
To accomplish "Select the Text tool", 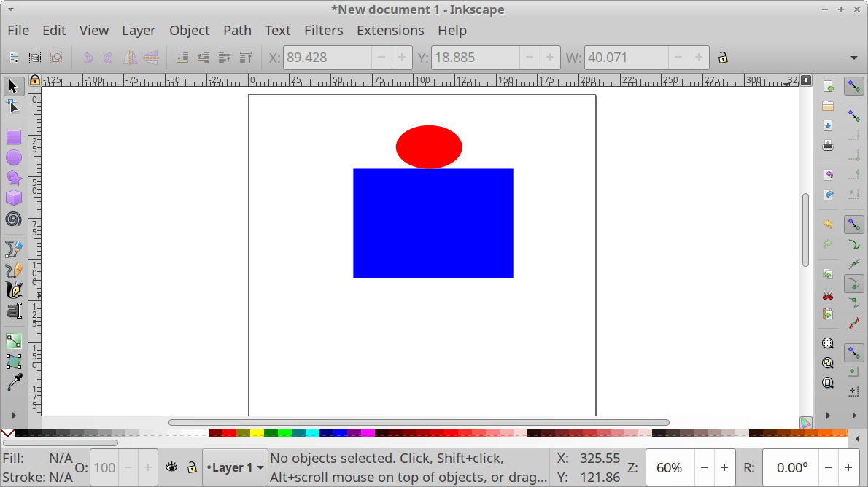I will click(x=14, y=311).
